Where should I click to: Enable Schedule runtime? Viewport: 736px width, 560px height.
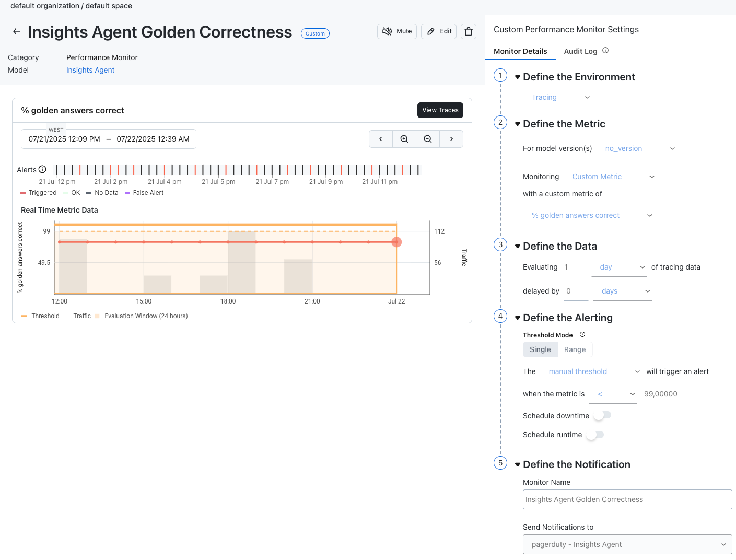595,434
